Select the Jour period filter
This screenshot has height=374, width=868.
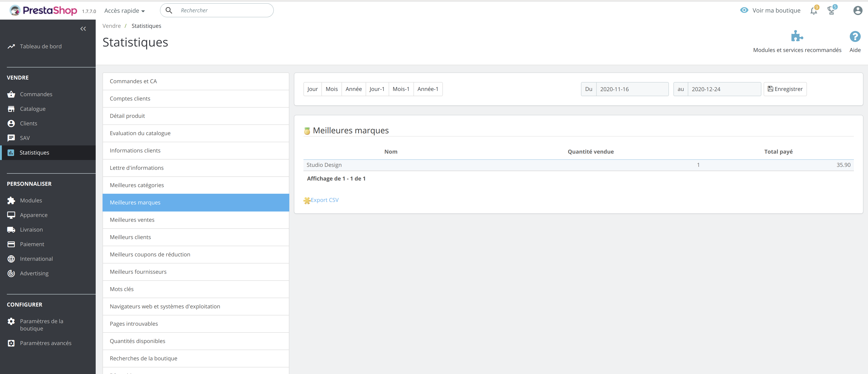pyautogui.click(x=312, y=89)
